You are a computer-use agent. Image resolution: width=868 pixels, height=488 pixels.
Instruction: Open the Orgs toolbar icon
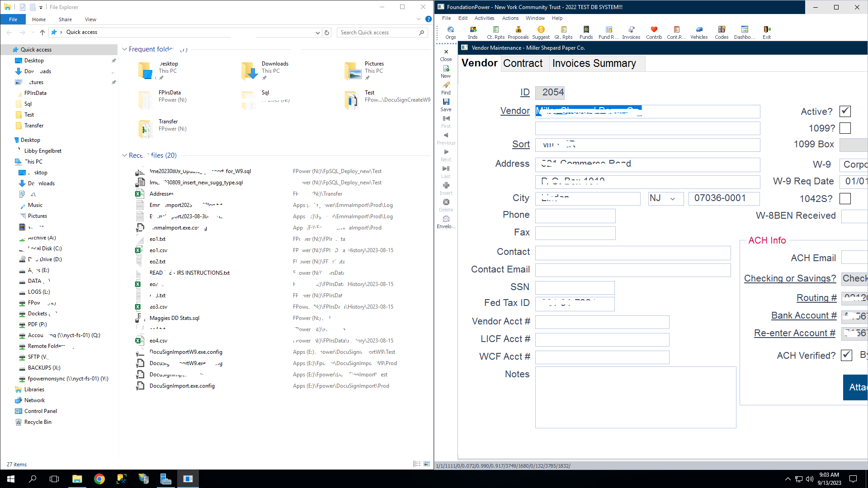(450, 32)
